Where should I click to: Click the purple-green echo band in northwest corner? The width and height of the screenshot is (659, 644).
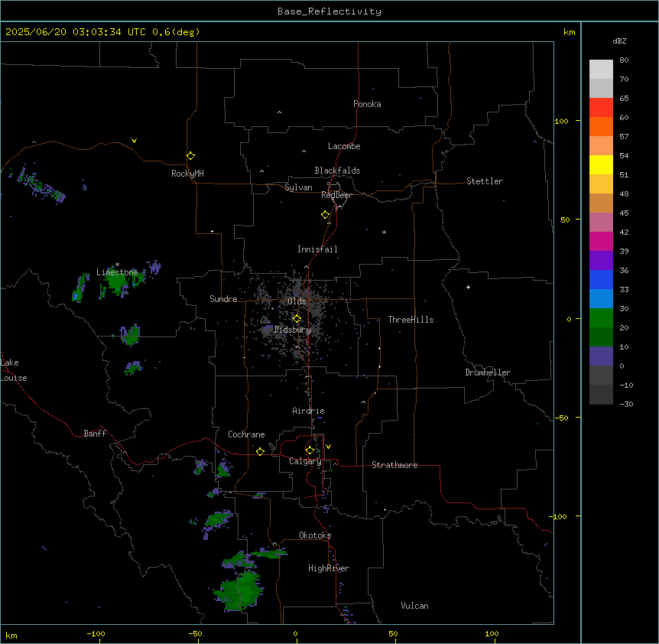(41, 184)
